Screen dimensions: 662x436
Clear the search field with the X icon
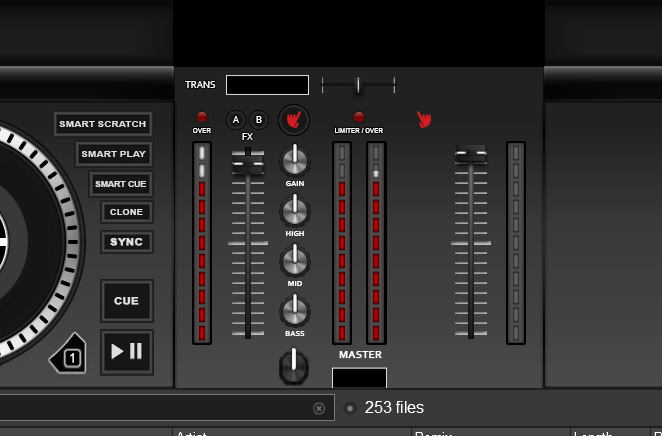pyautogui.click(x=319, y=408)
